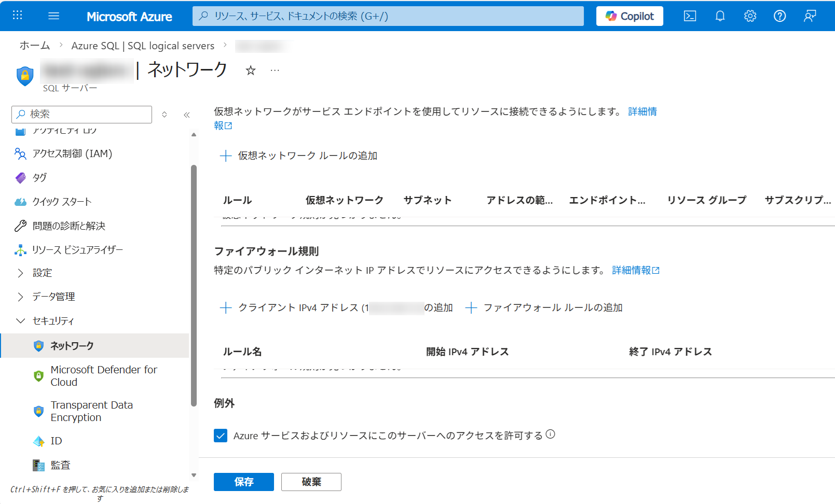Click the info icon beside Azure services exception
Viewport: 835px width, 504px height.
pyautogui.click(x=551, y=435)
